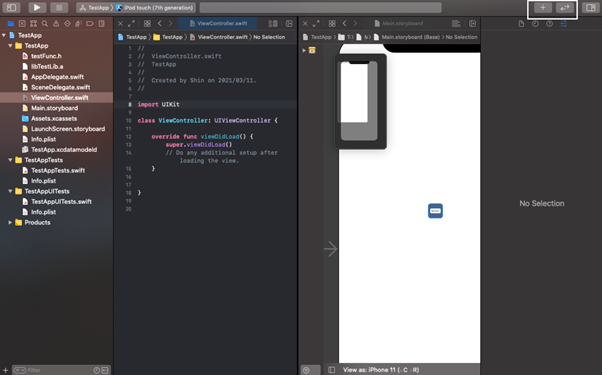Select the Main.storyboard editor tab

pos(398,23)
